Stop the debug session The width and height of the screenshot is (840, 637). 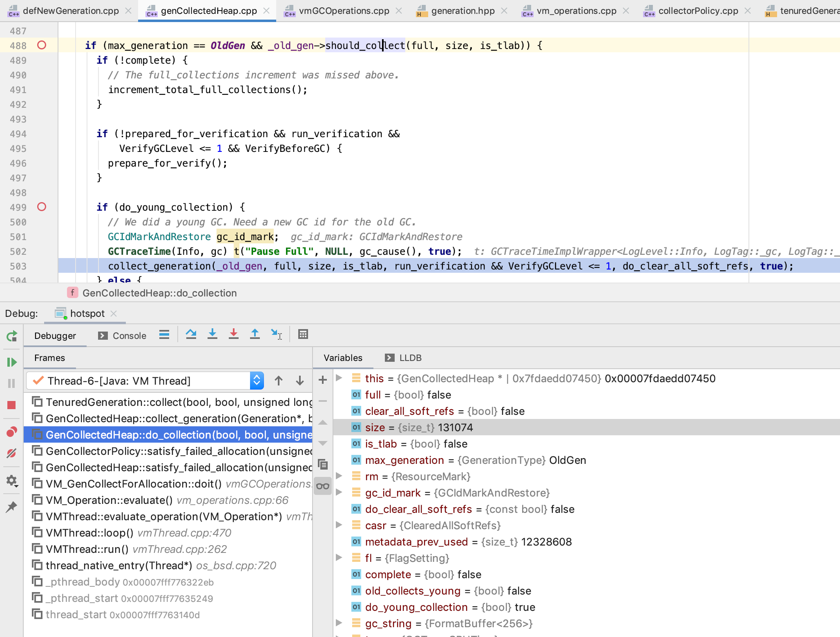[11, 405]
